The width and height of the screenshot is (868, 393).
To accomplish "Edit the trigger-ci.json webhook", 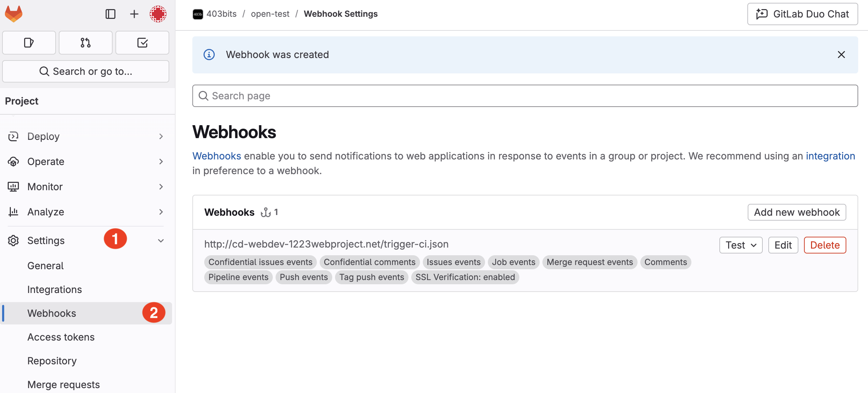I will click(x=783, y=245).
